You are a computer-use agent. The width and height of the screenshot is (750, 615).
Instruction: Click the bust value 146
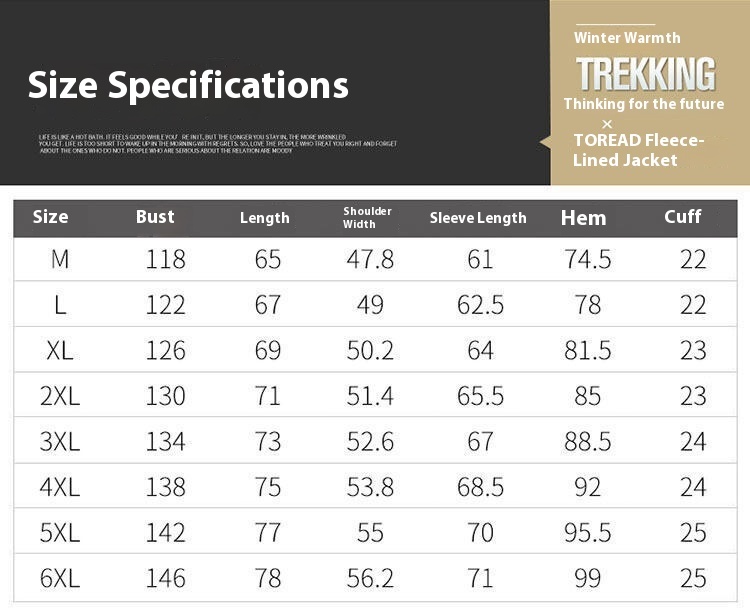pyautogui.click(x=166, y=578)
